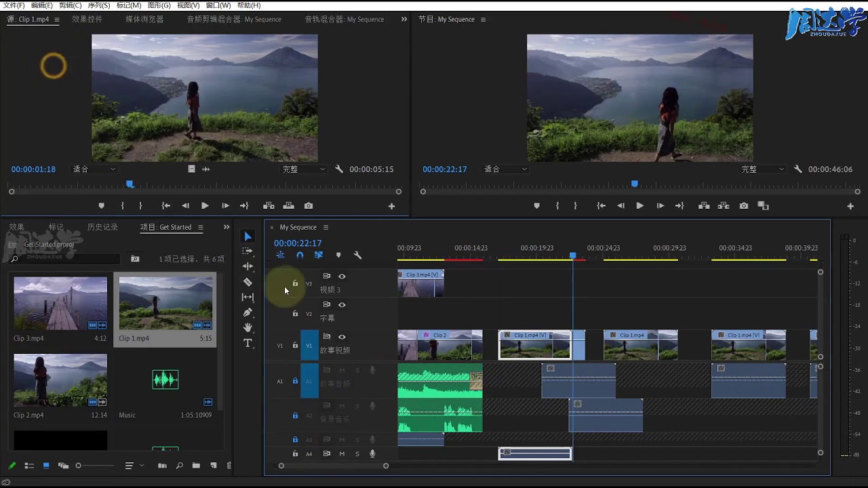Screen dimensions: 868x488
Task: Step forward one frame in Program monitor
Action: [660, 206]
